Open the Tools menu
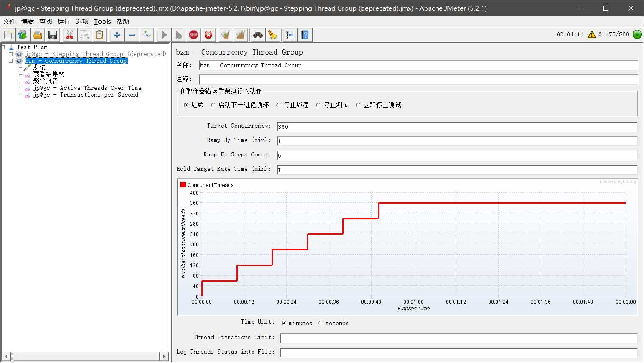Screen dimensions: 644x363 tap(103, 22)
